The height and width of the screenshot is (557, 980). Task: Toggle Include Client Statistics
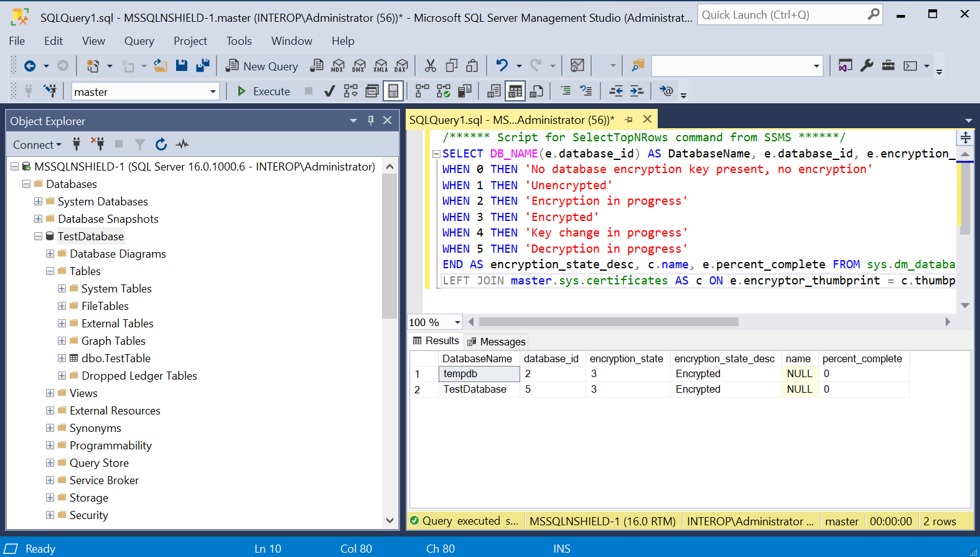click(x=464, y=91)
